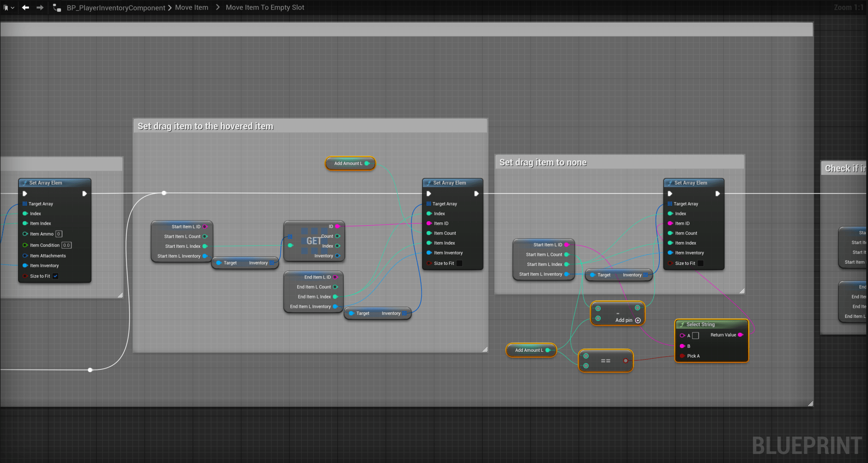Open BP_PlayerInventoryComponent breadcrumb
The width and height of the screenshot is (868, 463).
click(116, 8)
